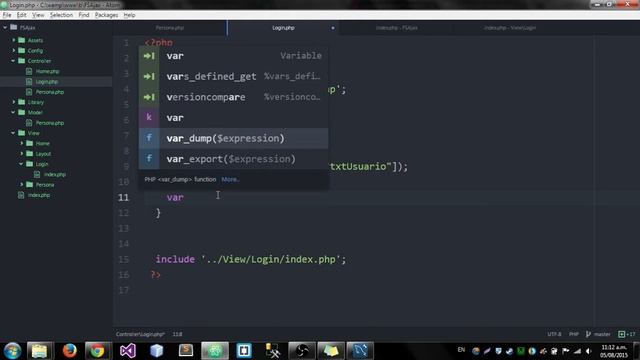Select the var Variable snippet suggestion

pos(233,56)
